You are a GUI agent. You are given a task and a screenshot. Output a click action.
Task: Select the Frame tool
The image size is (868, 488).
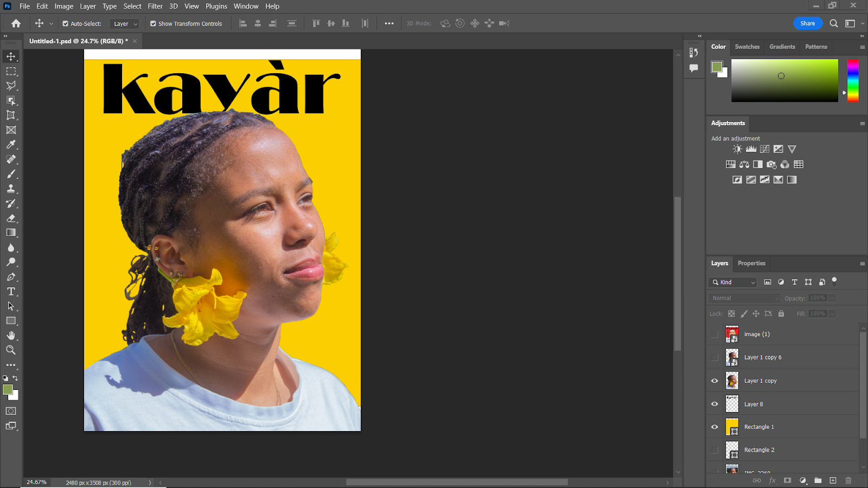tap(11, 130)
